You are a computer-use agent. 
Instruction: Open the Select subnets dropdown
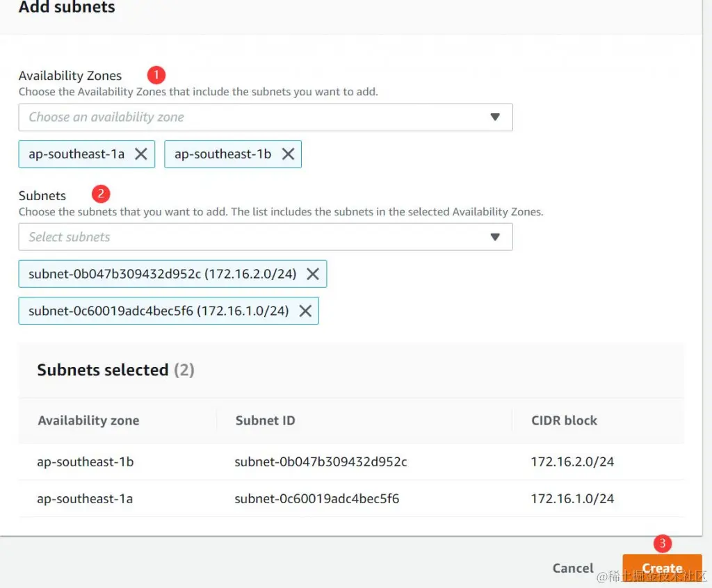[264, 237]
